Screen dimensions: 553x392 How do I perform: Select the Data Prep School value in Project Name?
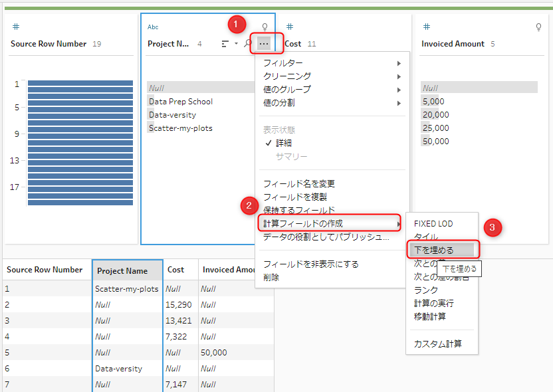tap(180, 102)
